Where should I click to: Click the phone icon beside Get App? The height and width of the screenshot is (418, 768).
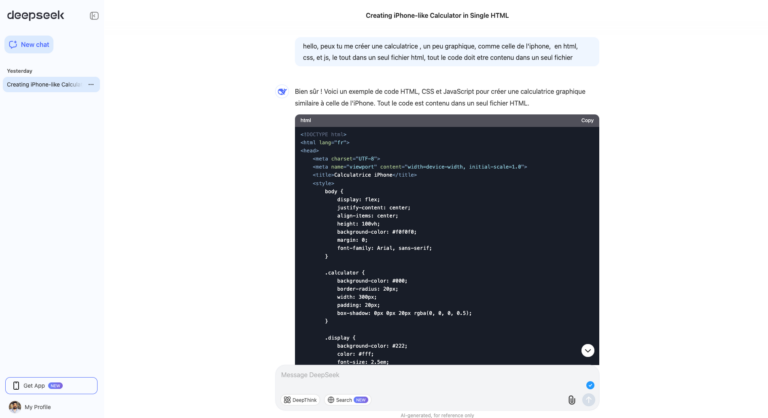tap(16, 386)
